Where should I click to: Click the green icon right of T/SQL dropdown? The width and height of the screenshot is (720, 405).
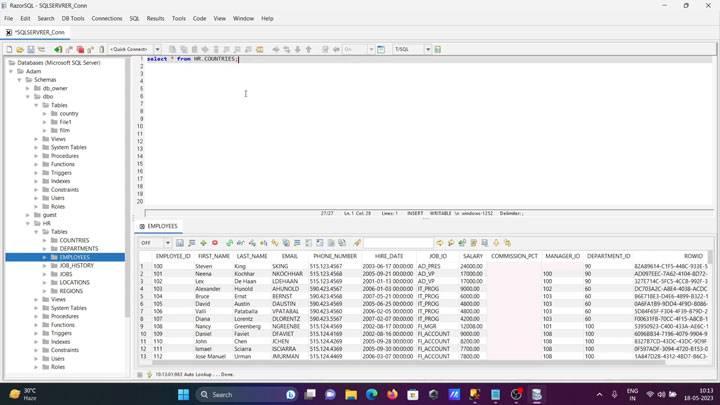(x=438, y=49)
